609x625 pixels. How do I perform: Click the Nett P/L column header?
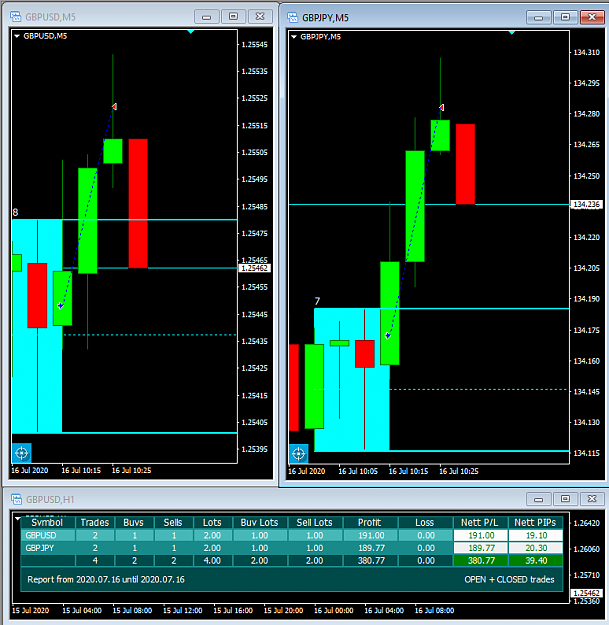[x=480, y=523]
